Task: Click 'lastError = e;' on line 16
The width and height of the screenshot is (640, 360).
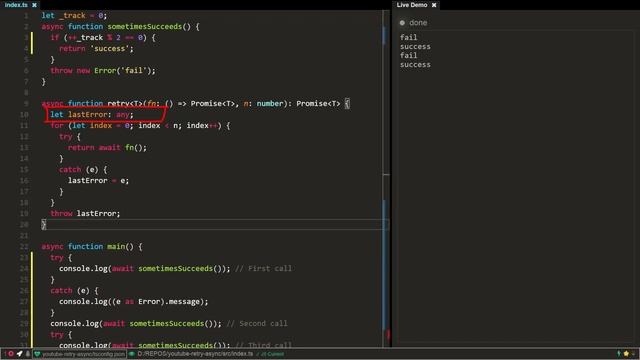Action: coord(98,181)
